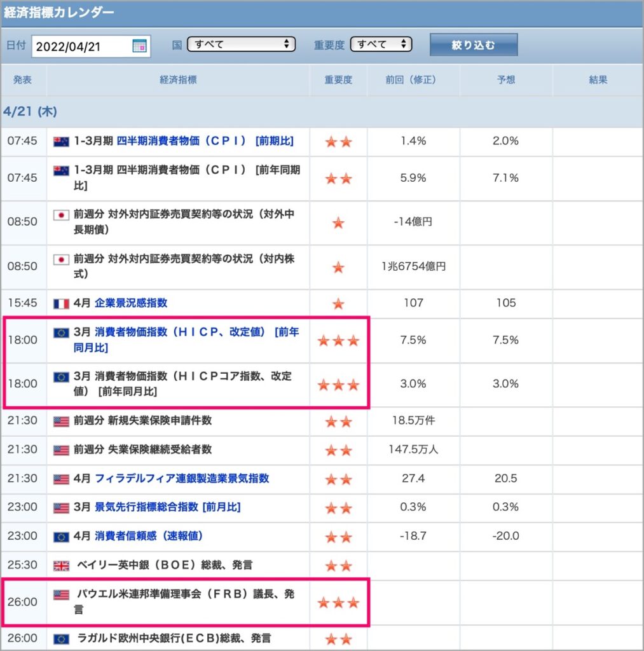
Task: Click the France flag beside 企業景況感指数
Action: coord(61,304)
